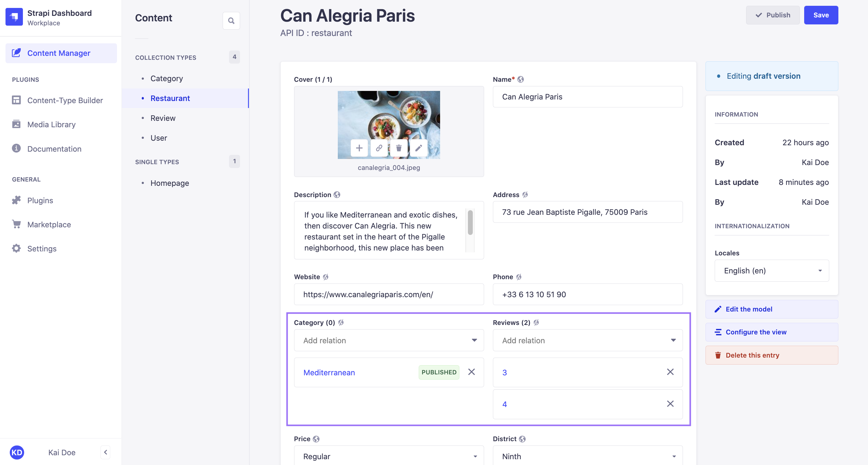Click the Content-Type Builder plugin icon
The height and width of the screenshot is (465, 868).
coord(16,100)
